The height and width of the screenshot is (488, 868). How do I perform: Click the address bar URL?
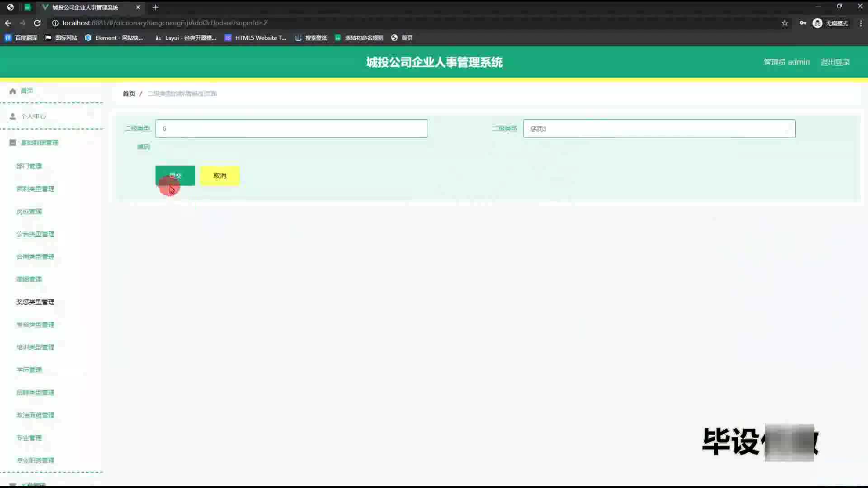coord(165,23)
